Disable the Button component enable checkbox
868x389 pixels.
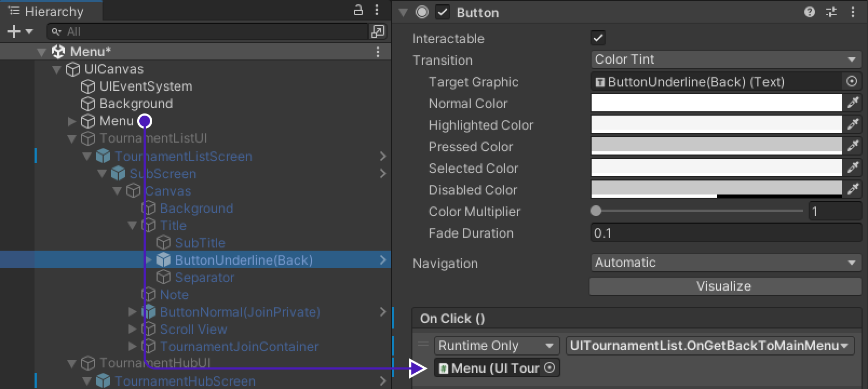coord(443,12)
